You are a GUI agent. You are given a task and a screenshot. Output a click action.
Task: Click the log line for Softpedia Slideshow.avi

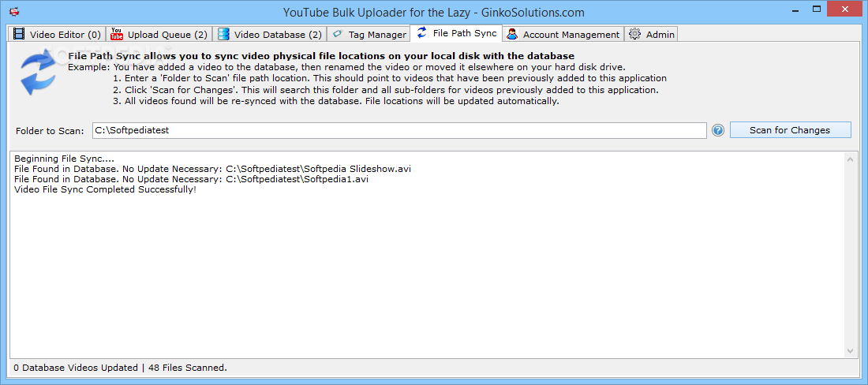click(x=212, y=169)
